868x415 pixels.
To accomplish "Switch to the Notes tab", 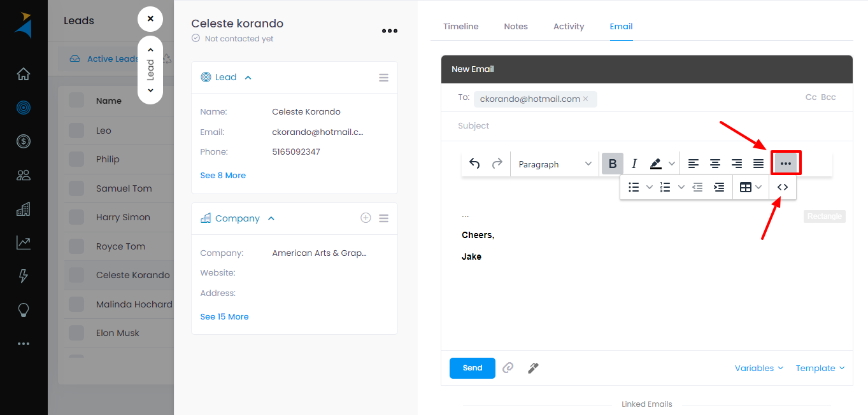I will pos(515,26).
